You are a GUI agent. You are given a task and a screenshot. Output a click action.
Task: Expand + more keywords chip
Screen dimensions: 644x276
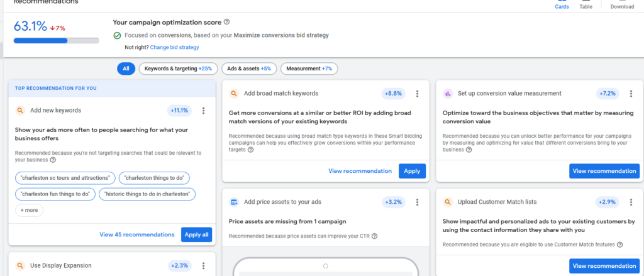(29, 210)
